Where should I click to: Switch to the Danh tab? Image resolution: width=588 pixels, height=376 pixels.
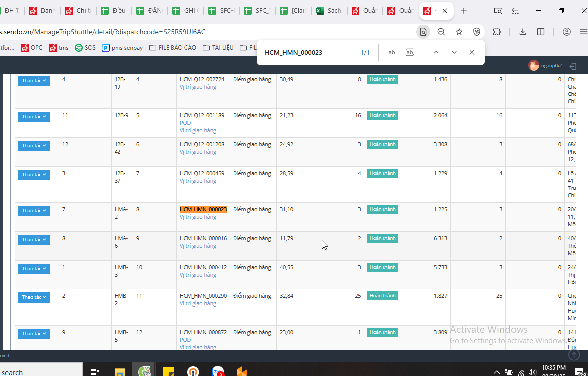tap(42, 11)
